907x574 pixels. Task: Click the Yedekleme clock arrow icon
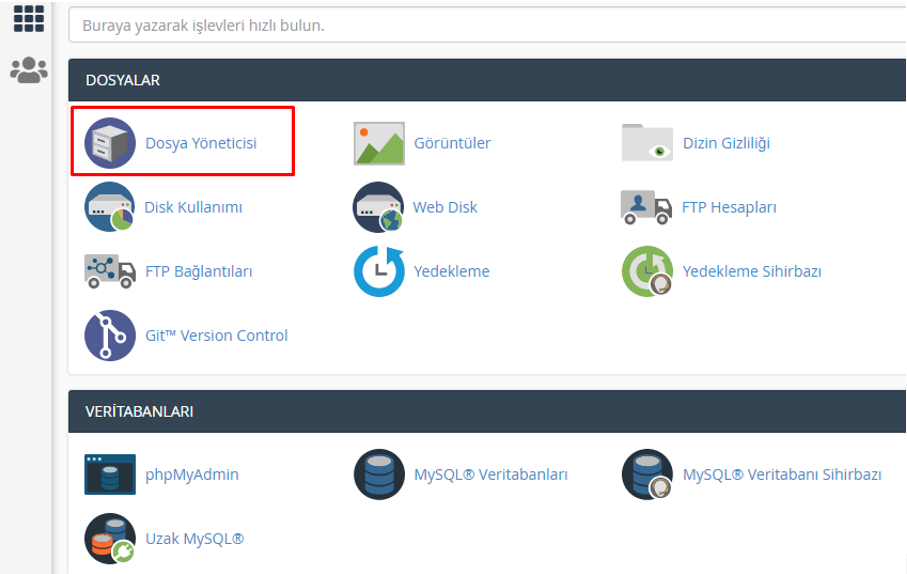coord(379,271)
